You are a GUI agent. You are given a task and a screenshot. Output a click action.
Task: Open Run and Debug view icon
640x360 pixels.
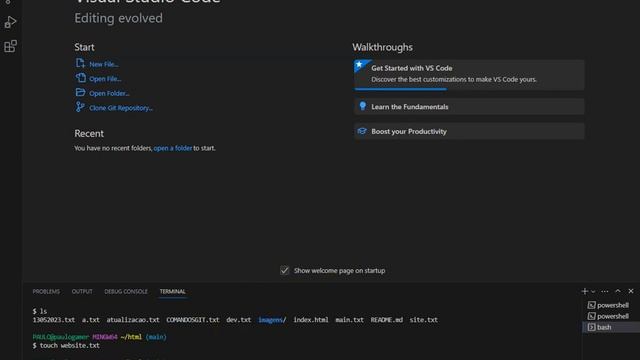[x=10, y=22]
